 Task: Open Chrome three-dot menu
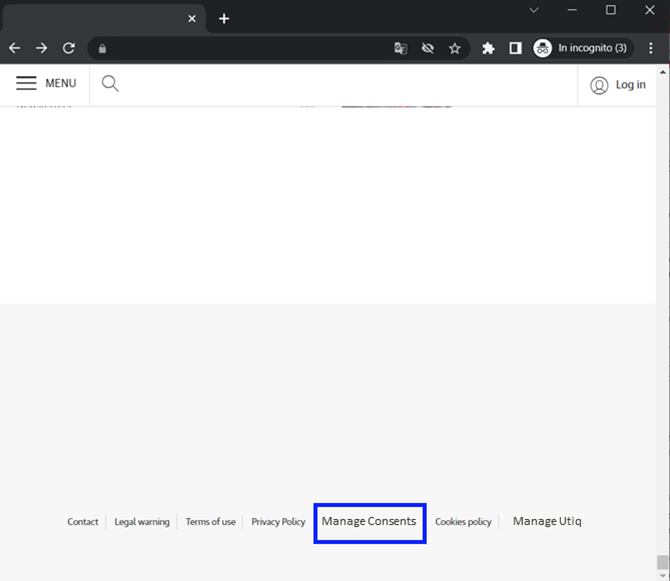point(651,48)
